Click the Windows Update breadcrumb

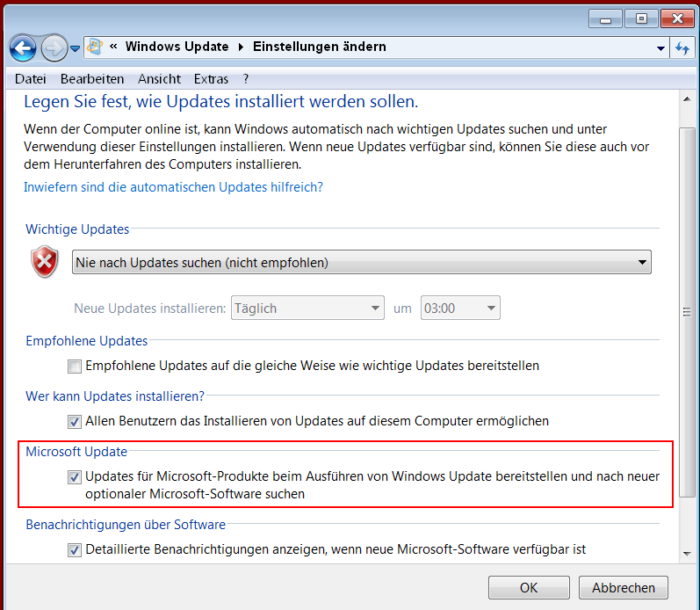click(x=177, y=47)
